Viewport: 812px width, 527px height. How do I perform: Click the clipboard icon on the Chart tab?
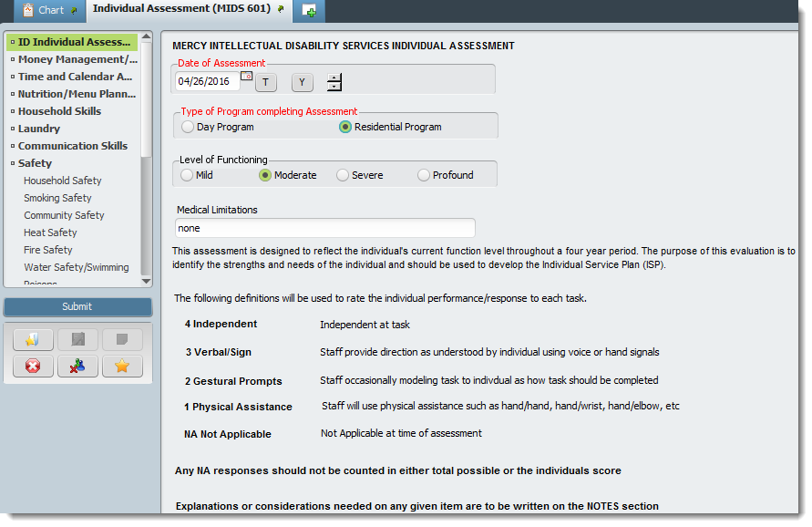tap(28, 10)
